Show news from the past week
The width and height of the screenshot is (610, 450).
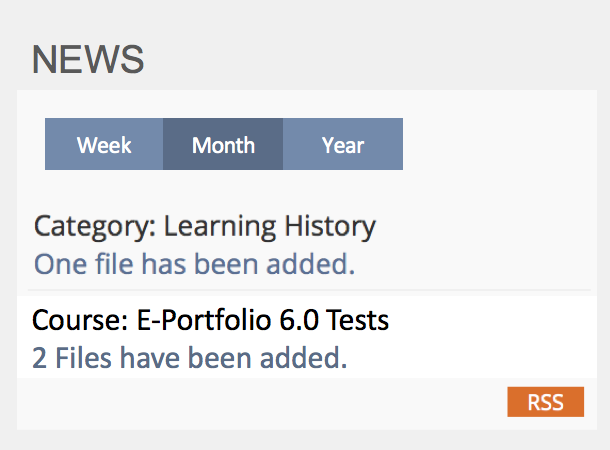click(x=104, y=145)
